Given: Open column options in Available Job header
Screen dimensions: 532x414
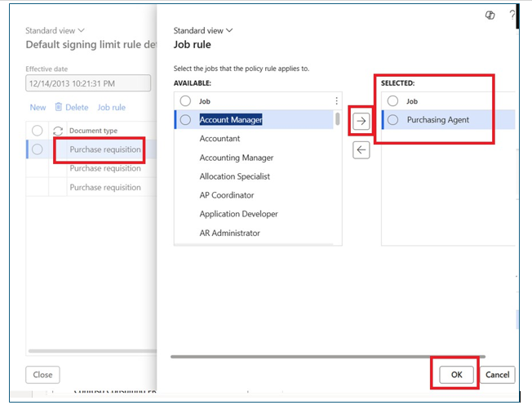Looking at the screenshot, I should pos(336,101).
